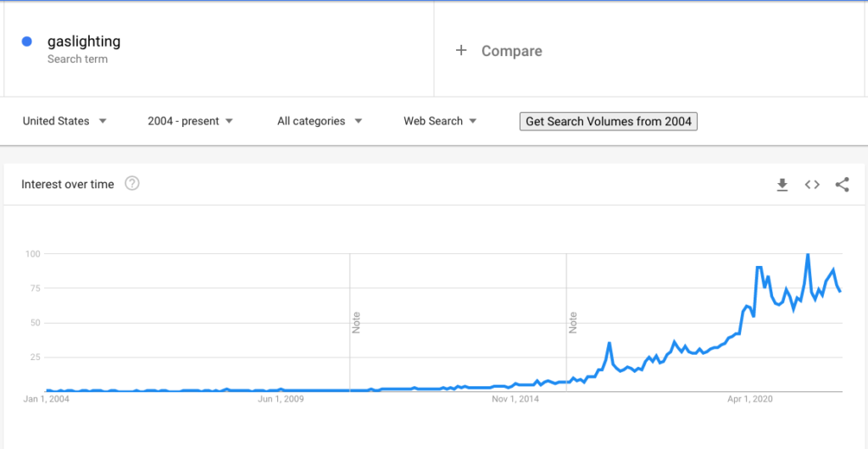
Task: Click the first Note marker near 2011
Action: click(356, 323)
